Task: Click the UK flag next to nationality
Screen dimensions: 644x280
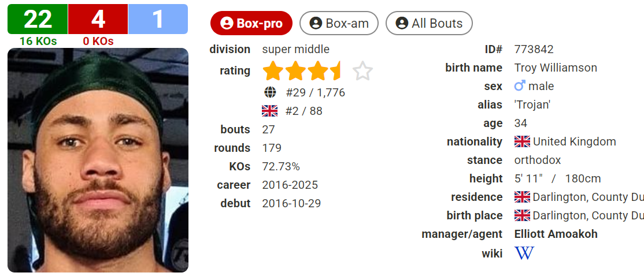Action: (522, 141)
